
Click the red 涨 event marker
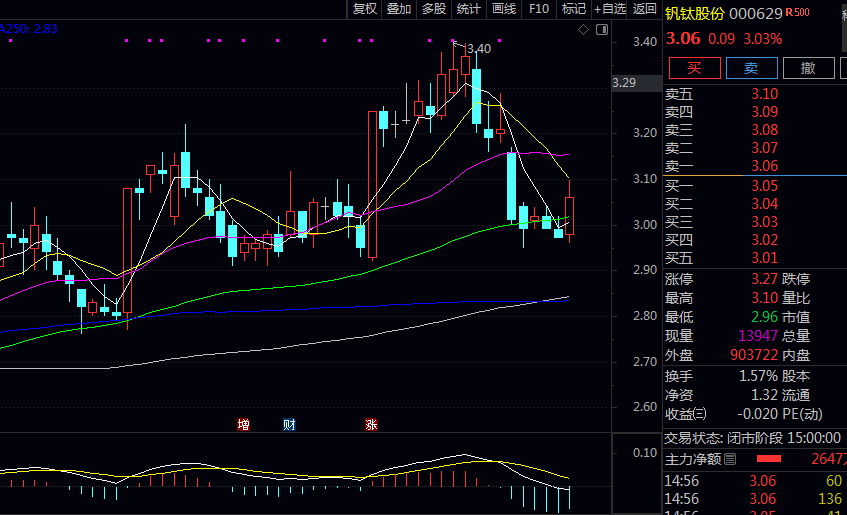(x=371, y=425)
